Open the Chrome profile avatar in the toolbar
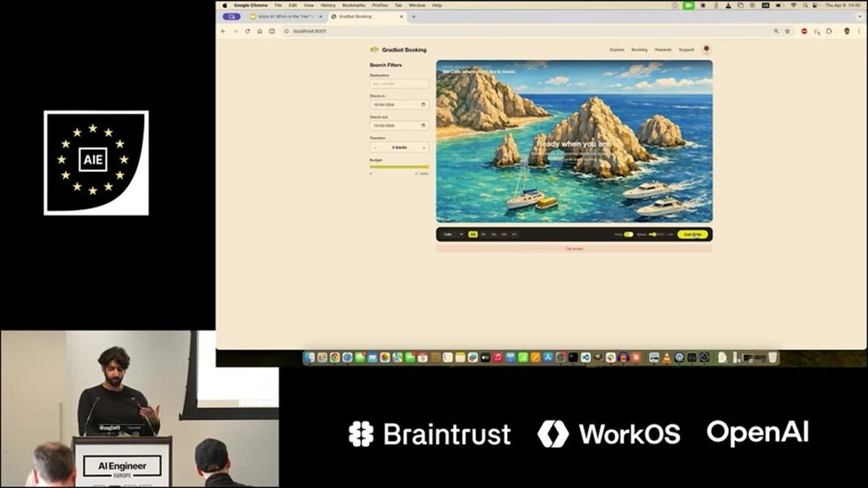 [847, 31]
